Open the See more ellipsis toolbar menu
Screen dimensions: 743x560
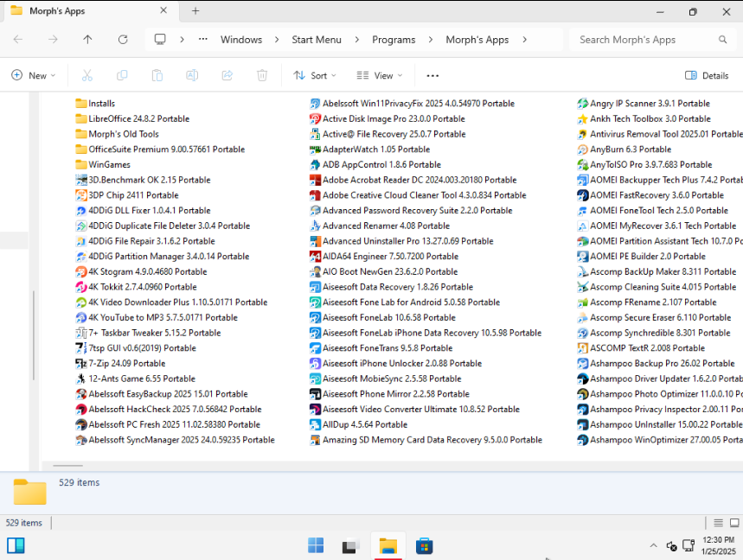point(432,75)
